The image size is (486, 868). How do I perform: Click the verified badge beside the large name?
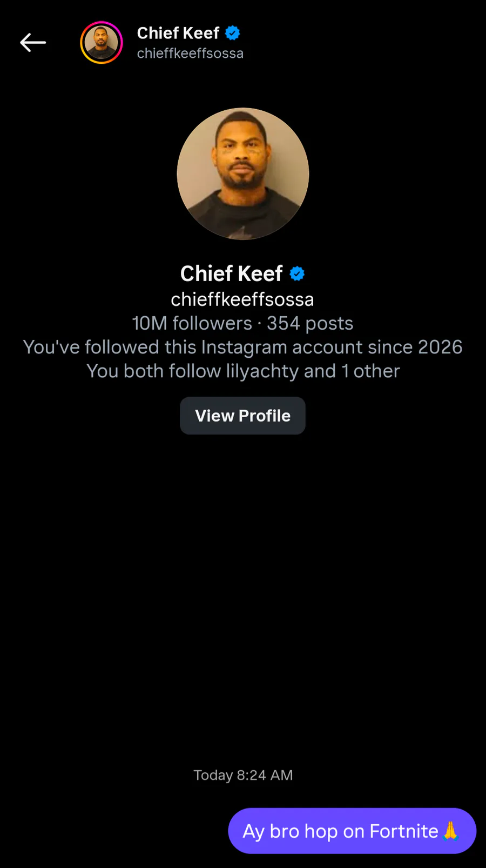coord(297,274)
